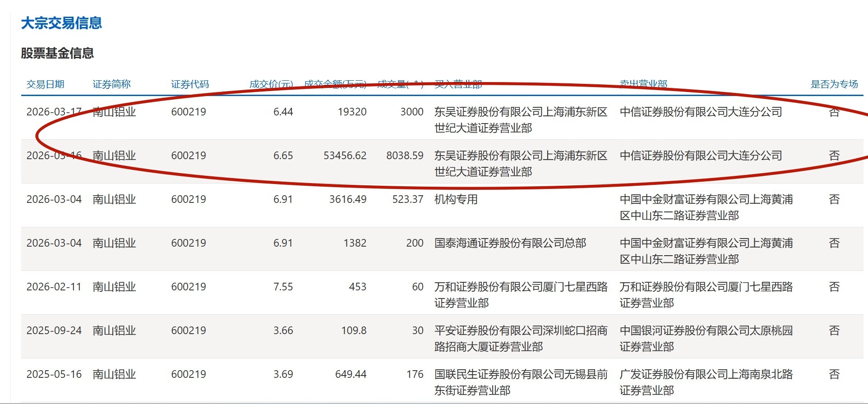Click the 2025-05-16 date cell
868x404 pixels.
click(54, 374)
